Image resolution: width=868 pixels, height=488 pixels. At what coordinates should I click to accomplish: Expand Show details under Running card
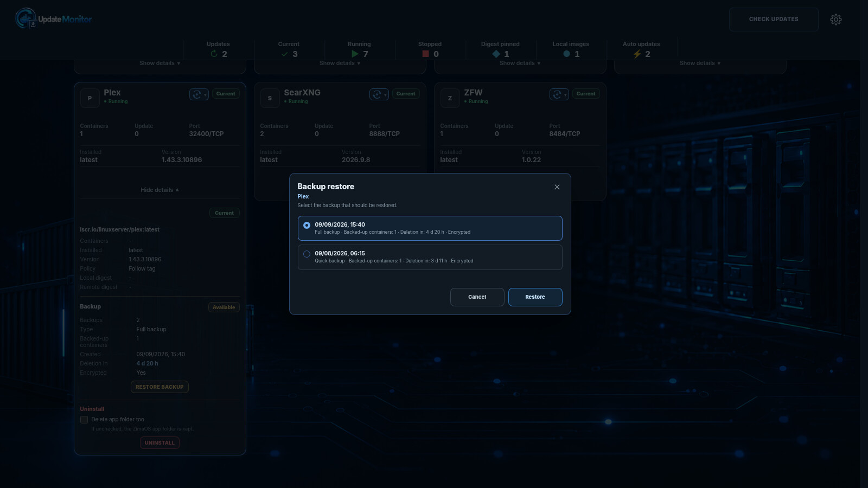click(340, 63)
